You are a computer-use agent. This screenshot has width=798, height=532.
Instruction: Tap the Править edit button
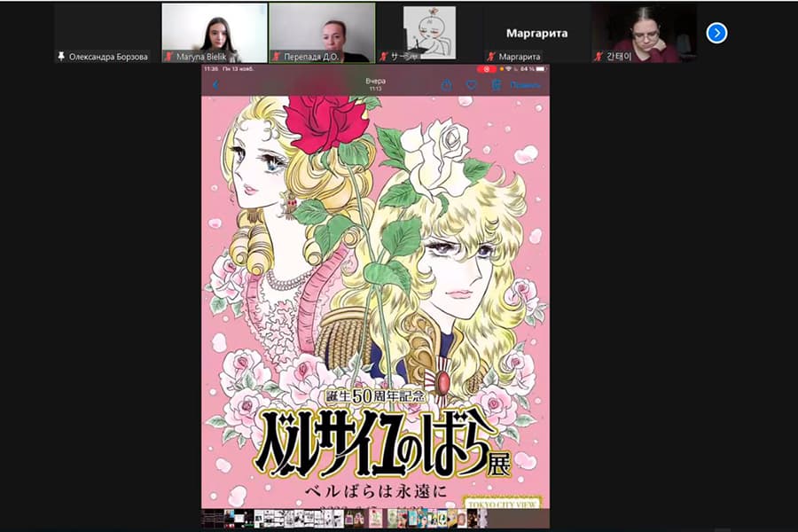(525, 85)
